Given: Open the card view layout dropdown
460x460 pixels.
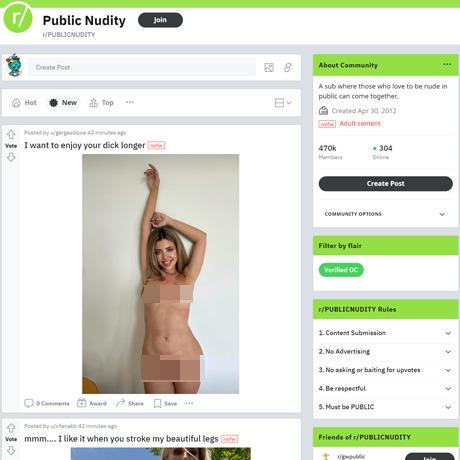Looking at the screenshot, I should [x=283, y=103].
